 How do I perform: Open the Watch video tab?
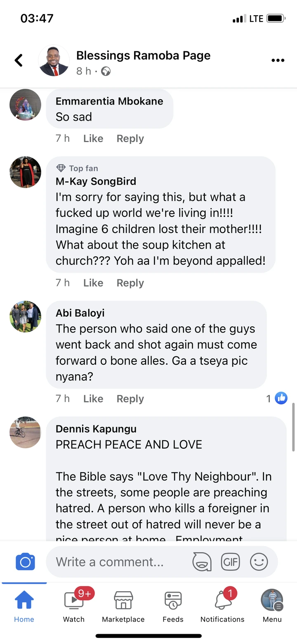coord(74,606)
